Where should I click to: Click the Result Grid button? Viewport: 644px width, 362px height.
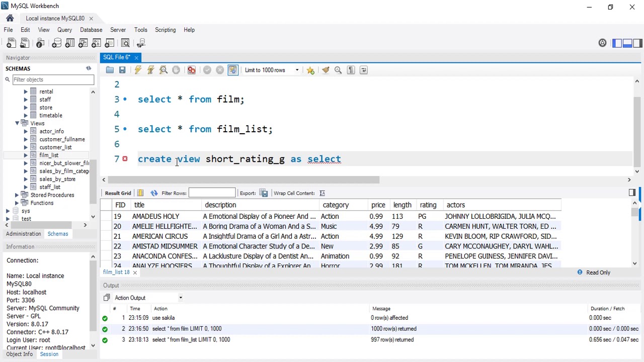(x=118, y=193)
